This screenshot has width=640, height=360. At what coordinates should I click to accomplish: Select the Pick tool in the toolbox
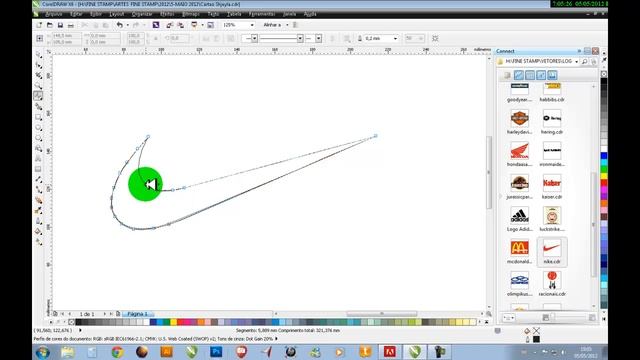pos(38,54)
